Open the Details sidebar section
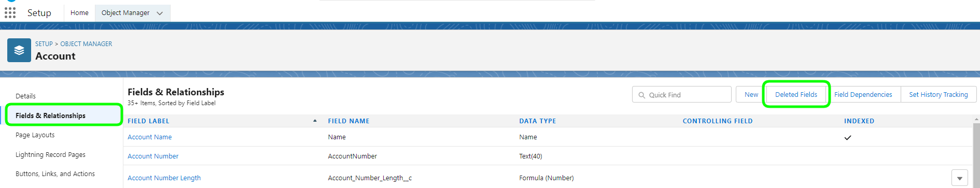Screen dimensions: 980x188 pyautogui.click(x=26, y=96)
